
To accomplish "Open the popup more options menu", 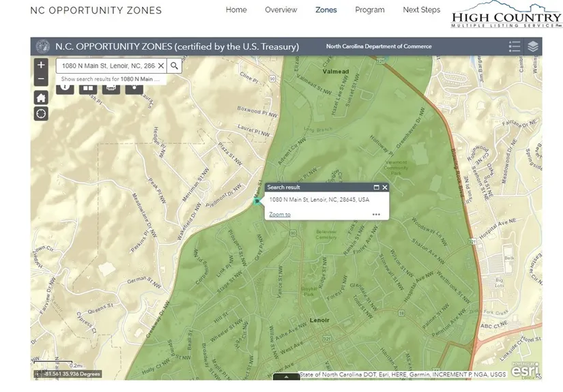I will (x=376, y=214).
